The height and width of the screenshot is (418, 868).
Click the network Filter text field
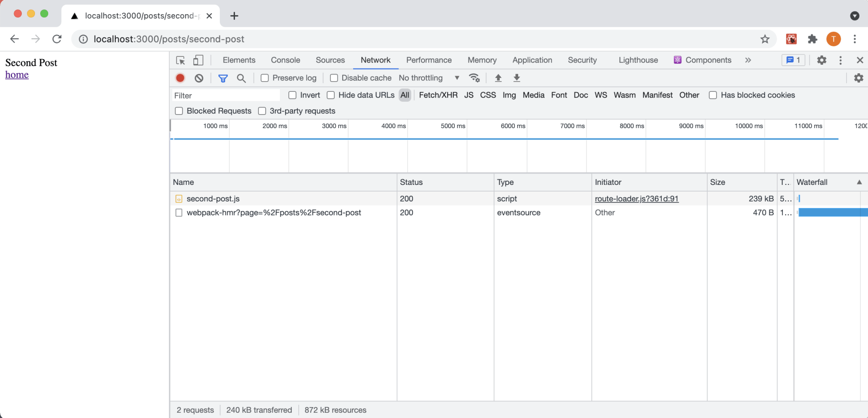[226, 96]
